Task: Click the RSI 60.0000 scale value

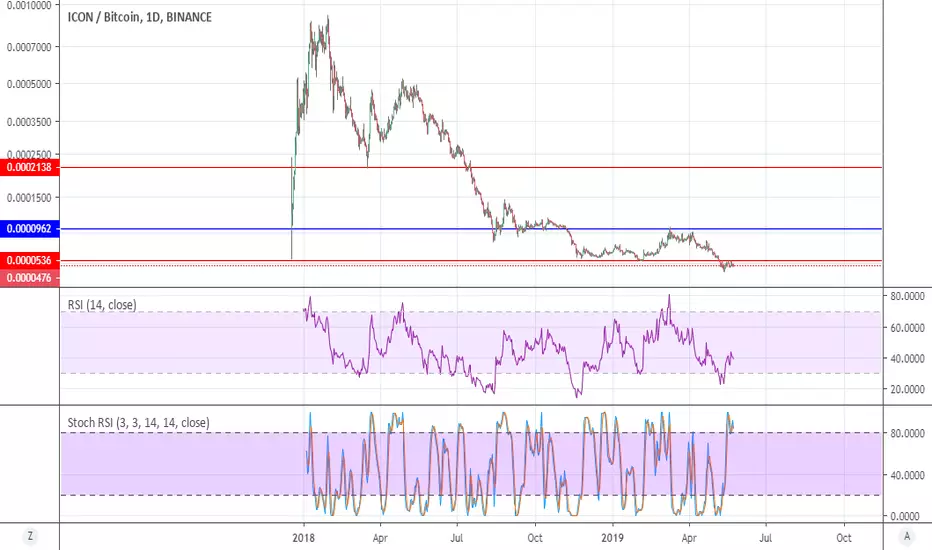Action: (x=907, y=328)
